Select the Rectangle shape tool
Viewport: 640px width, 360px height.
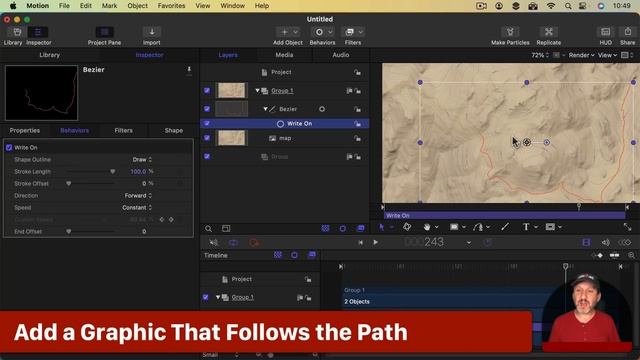pos(454,227)
